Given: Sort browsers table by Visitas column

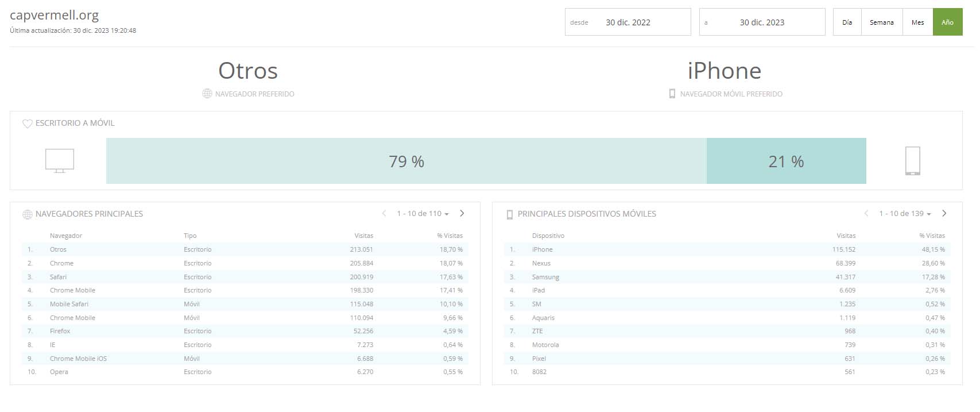Looking at the screenshot, I should tap(364, 236).
